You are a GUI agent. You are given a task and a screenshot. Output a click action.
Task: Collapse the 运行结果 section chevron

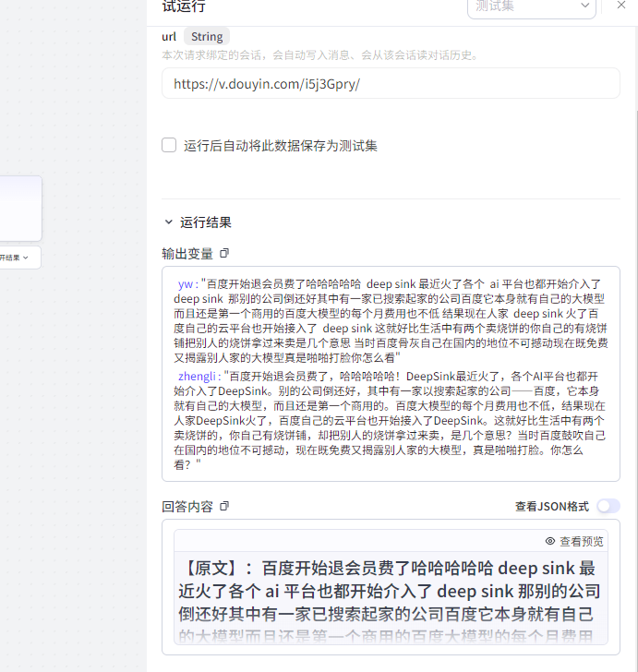click(x=169, y=222)
